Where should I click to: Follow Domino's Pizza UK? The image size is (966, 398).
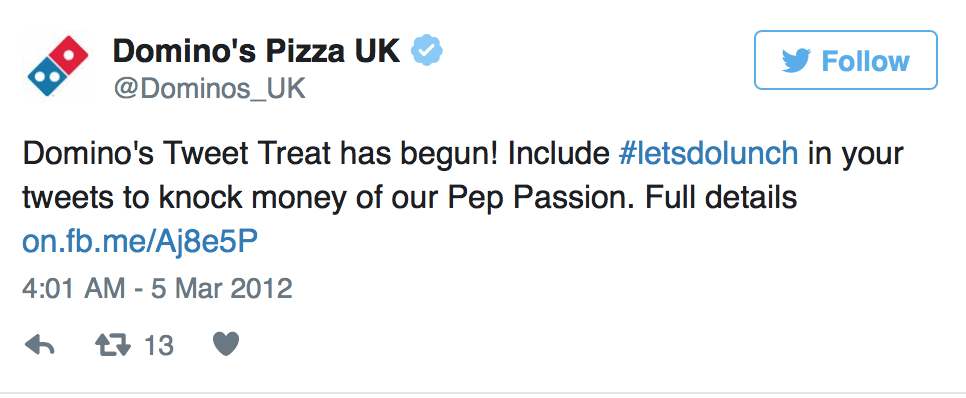(846, 60)
